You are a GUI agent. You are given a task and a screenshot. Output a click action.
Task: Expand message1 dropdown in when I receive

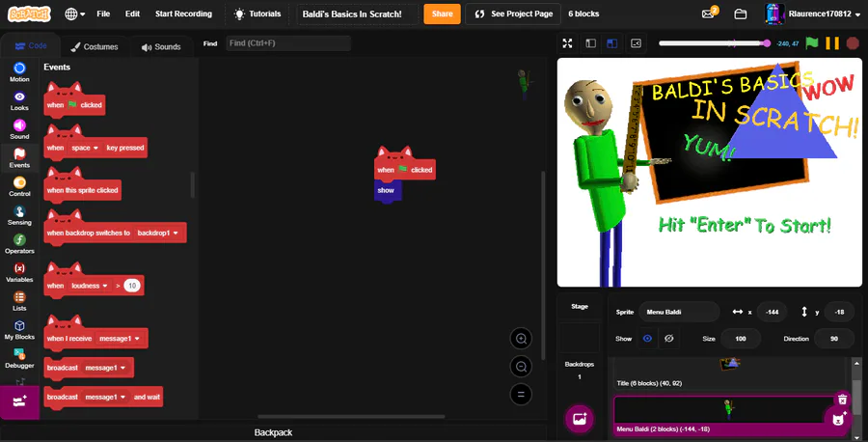120,339
